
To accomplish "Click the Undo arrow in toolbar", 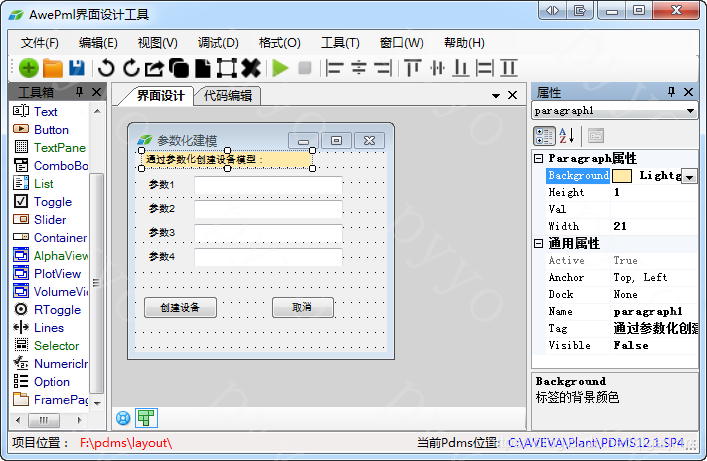I will point(106,68).
